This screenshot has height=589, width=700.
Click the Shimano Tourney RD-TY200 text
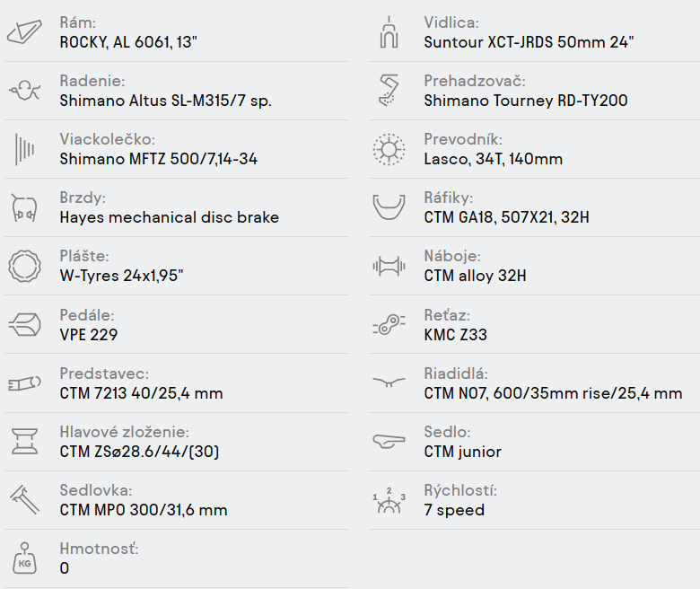(525, 101)
